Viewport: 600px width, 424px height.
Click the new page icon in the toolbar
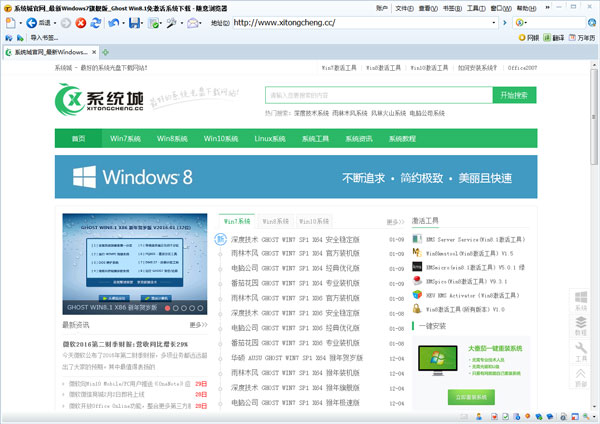(x=11, y=23)
